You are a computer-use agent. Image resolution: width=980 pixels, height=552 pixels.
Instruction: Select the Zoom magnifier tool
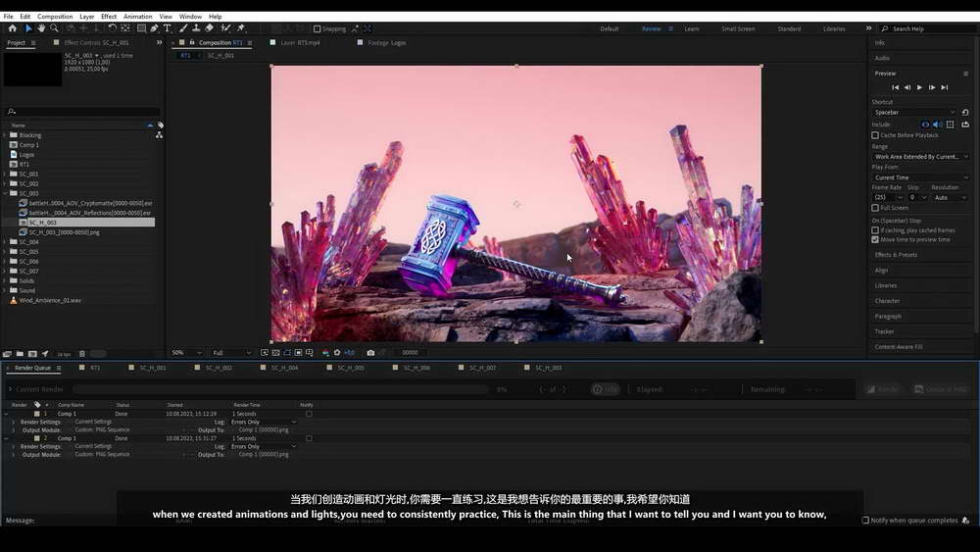click(54, 28)
